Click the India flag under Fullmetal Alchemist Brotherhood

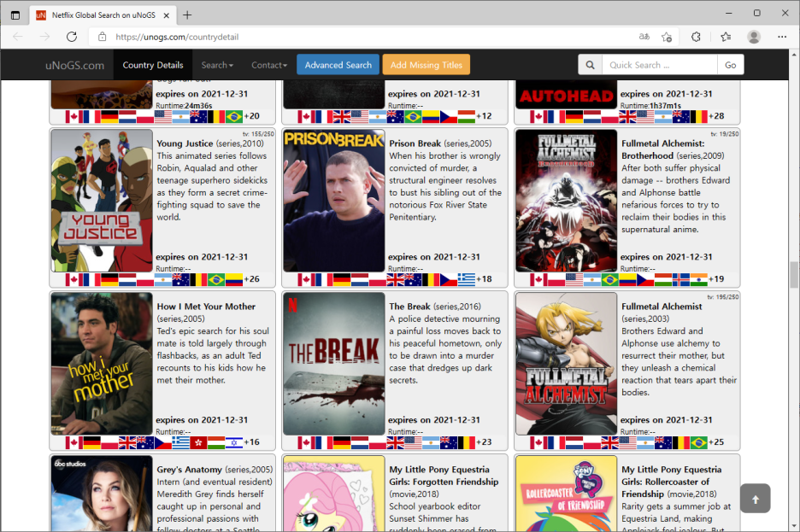click(x=699, y=280)
